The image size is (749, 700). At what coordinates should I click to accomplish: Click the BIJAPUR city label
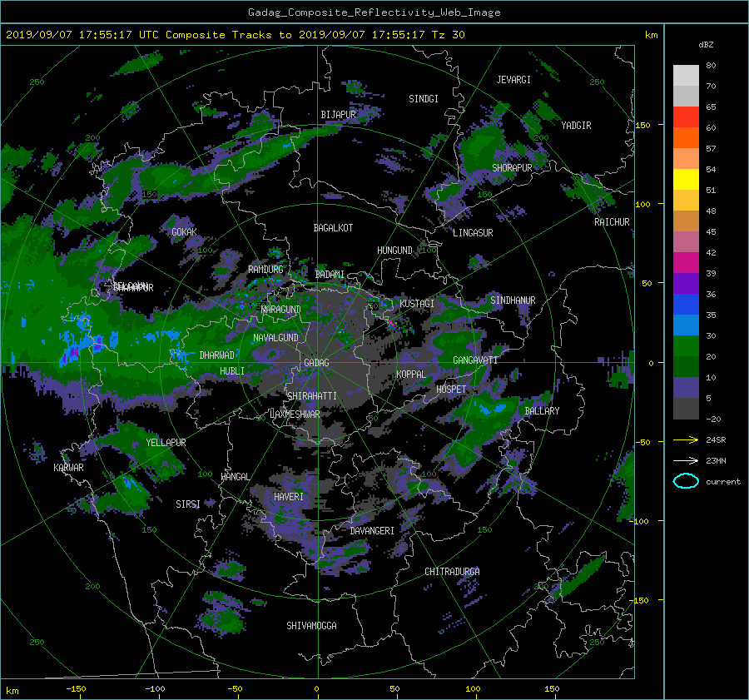tap(338, 115)
